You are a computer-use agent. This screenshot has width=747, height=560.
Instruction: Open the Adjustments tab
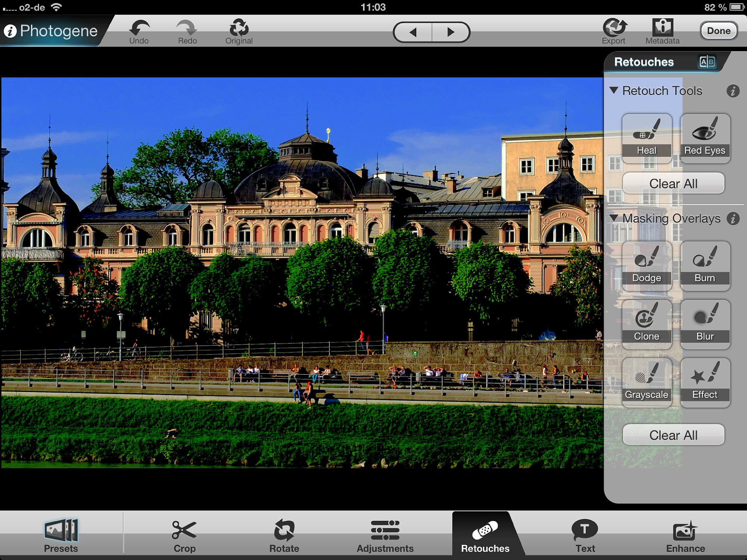(385, 536)
